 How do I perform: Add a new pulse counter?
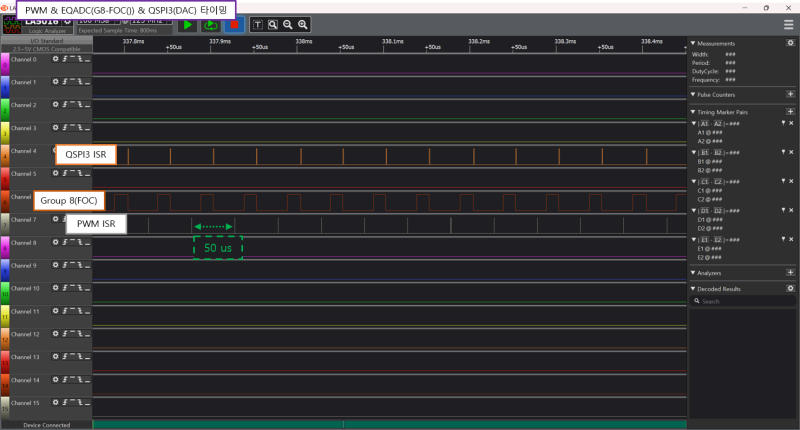[x=790, y=94]
